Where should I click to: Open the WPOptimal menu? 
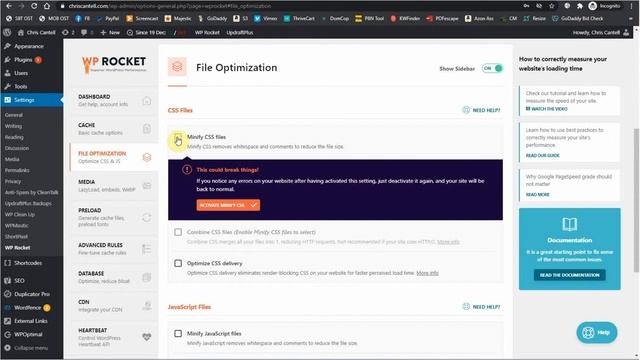pyautogui.click(x=28, y=334)
